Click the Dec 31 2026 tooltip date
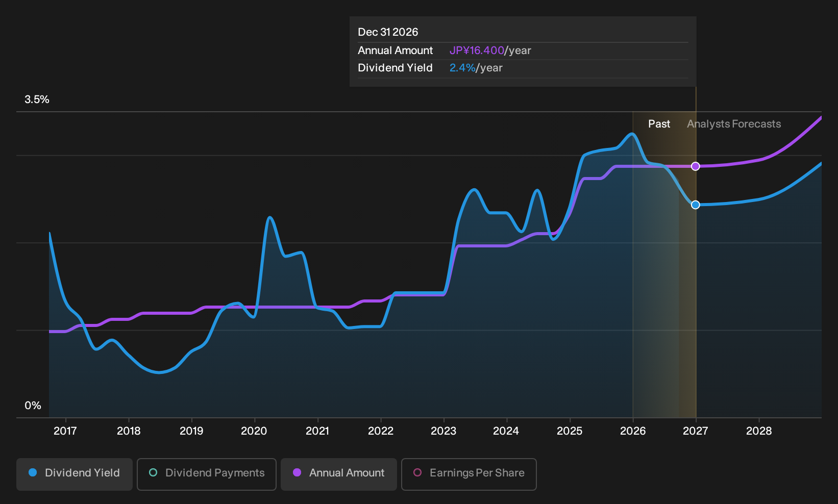 tap(388, 32)
